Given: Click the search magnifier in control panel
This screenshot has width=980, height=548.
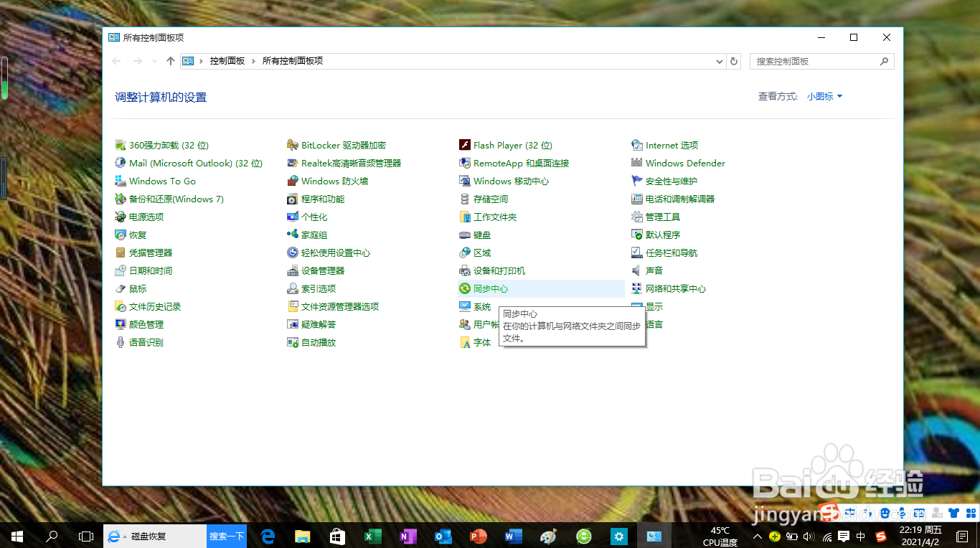Looking at the screenshot, I should click(x=885, y=62).
